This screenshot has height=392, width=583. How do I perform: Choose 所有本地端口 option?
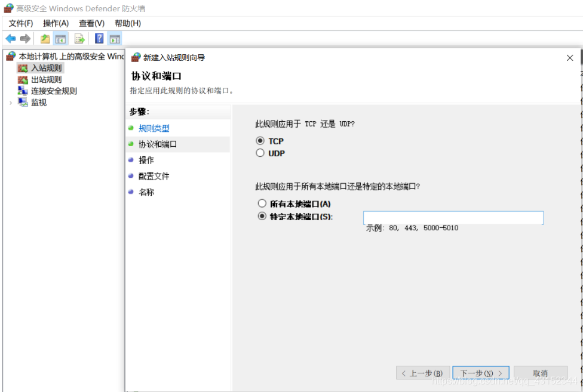point(262,203)
